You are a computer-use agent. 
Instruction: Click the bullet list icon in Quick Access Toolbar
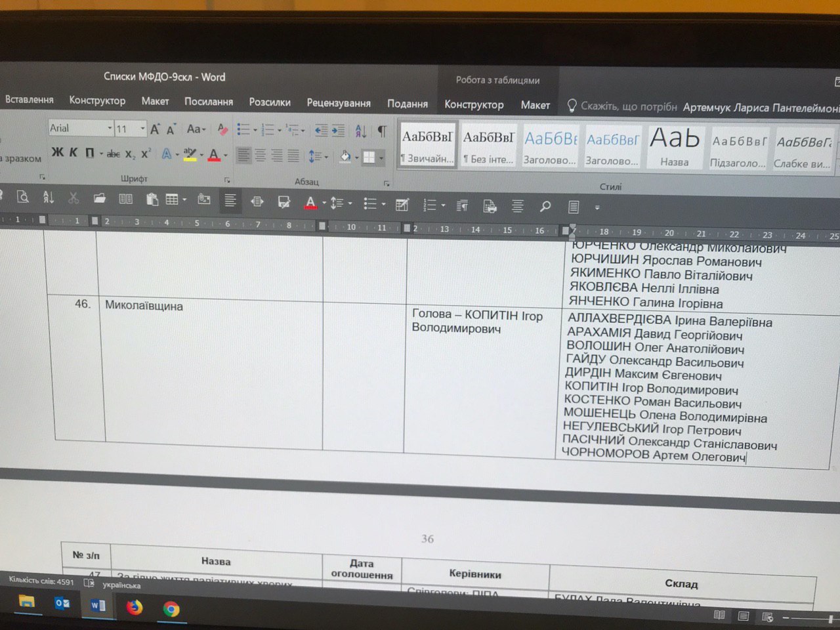(370, 204)
